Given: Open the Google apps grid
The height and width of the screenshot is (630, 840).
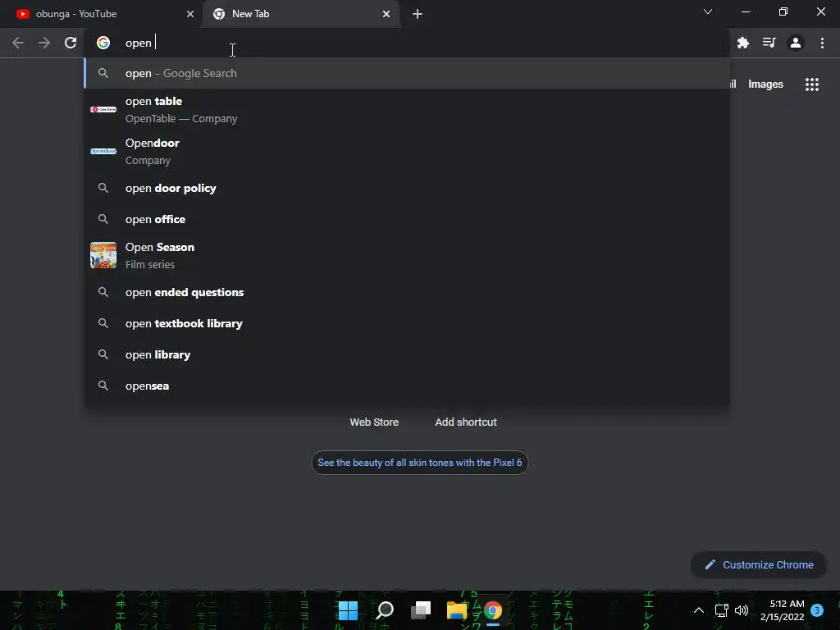Looking at the screenshot, I should pyautogui.click(x=812, y=84).
